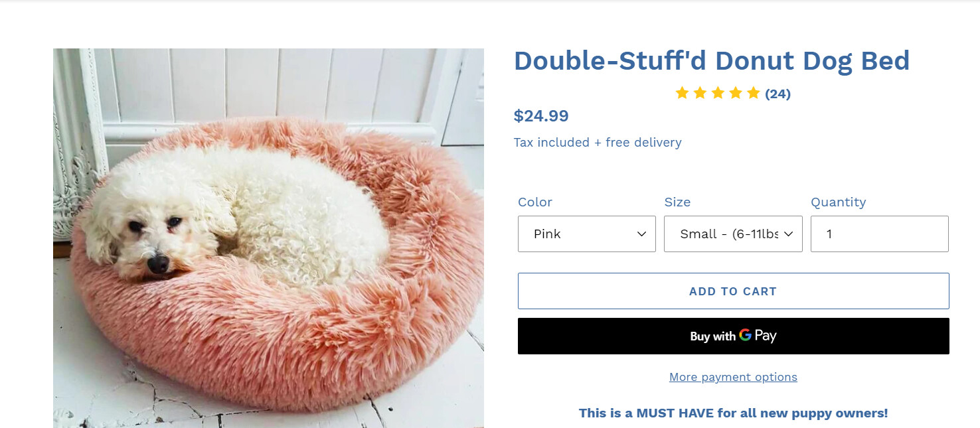Click the fourth rating star
The image size is (980, 428).
pyautogui.click(x=736, y=93)
